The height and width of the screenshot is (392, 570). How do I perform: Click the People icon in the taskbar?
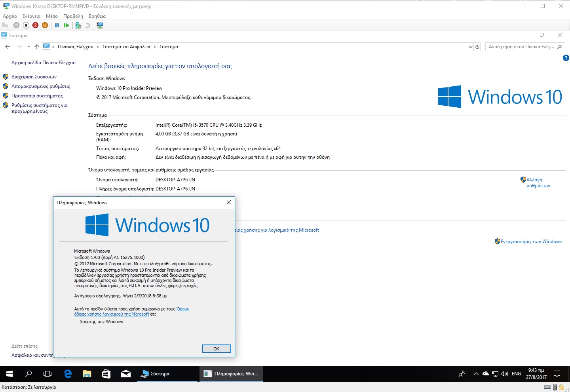pyautogui.click(x=462, y=374)
